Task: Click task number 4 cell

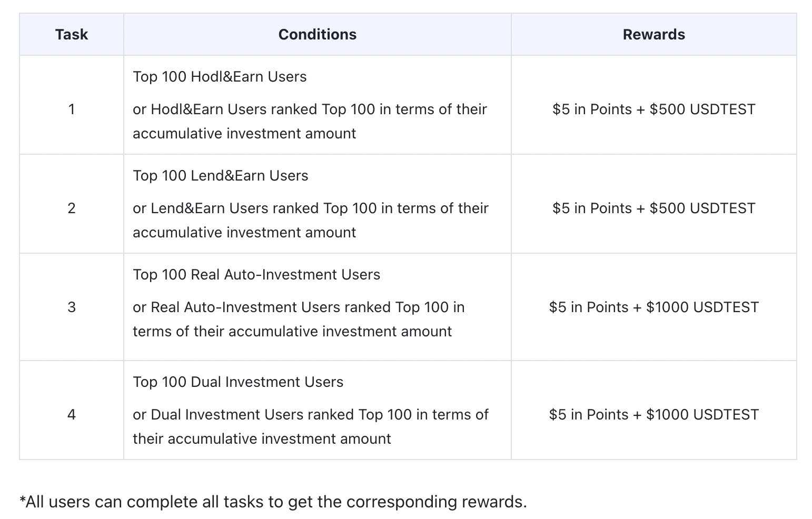Action: [71, 415]
